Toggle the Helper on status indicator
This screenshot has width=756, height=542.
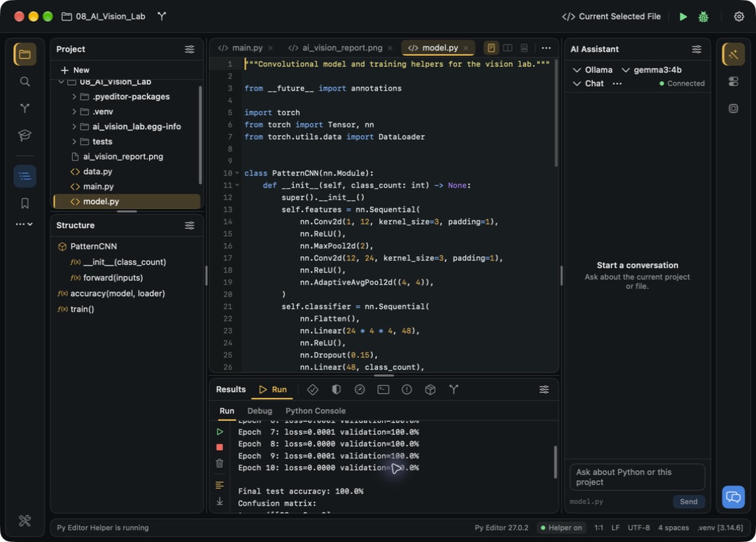tap(561, 528)
